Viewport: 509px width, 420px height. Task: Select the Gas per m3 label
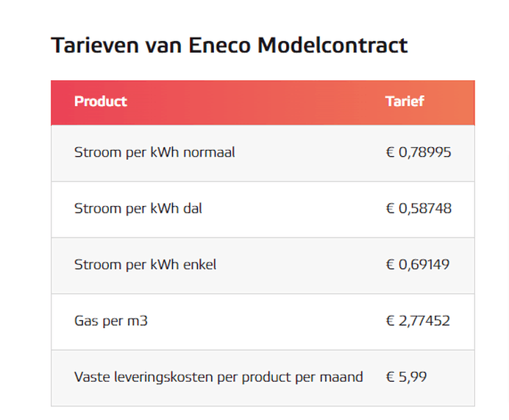point(111,321)
